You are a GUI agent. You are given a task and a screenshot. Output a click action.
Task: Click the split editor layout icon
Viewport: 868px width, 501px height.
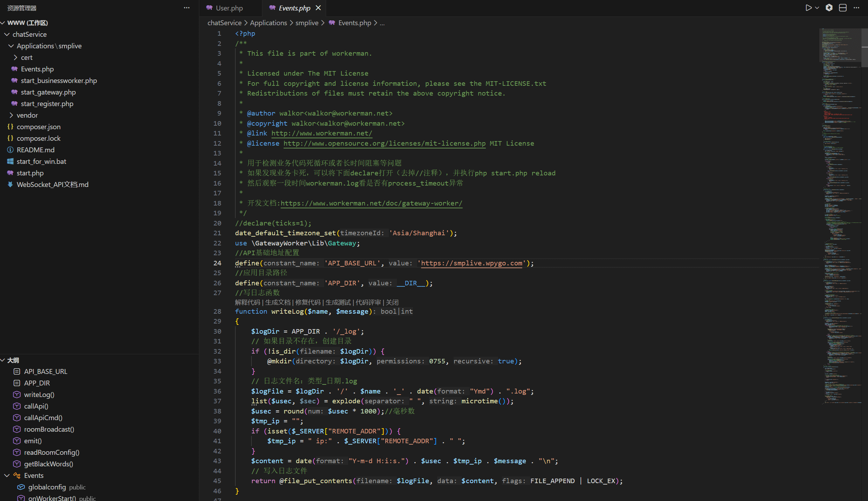pyautogui.click(x=843, y=8)
